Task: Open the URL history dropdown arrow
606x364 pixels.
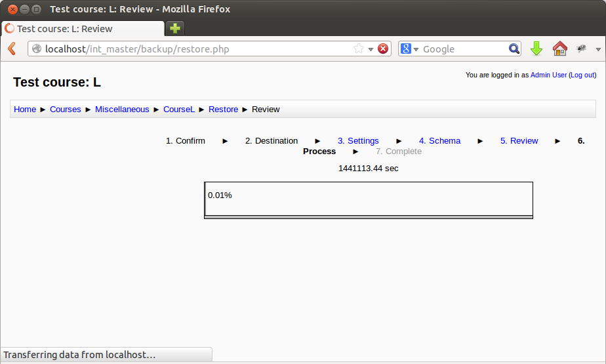Action: click(x=371, y=49)
